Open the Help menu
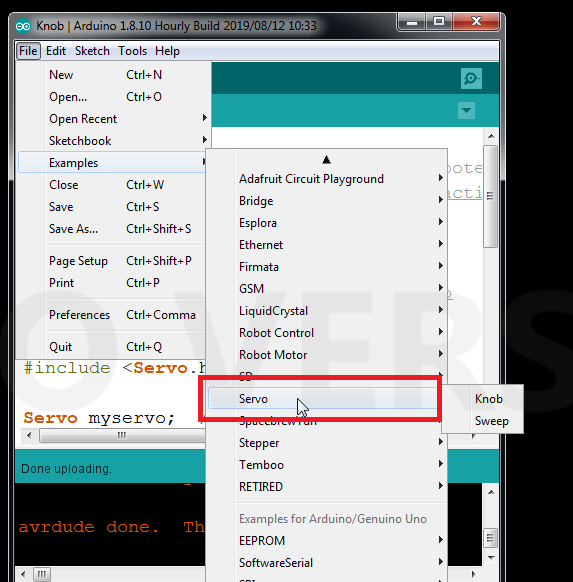 pos(167,51)
